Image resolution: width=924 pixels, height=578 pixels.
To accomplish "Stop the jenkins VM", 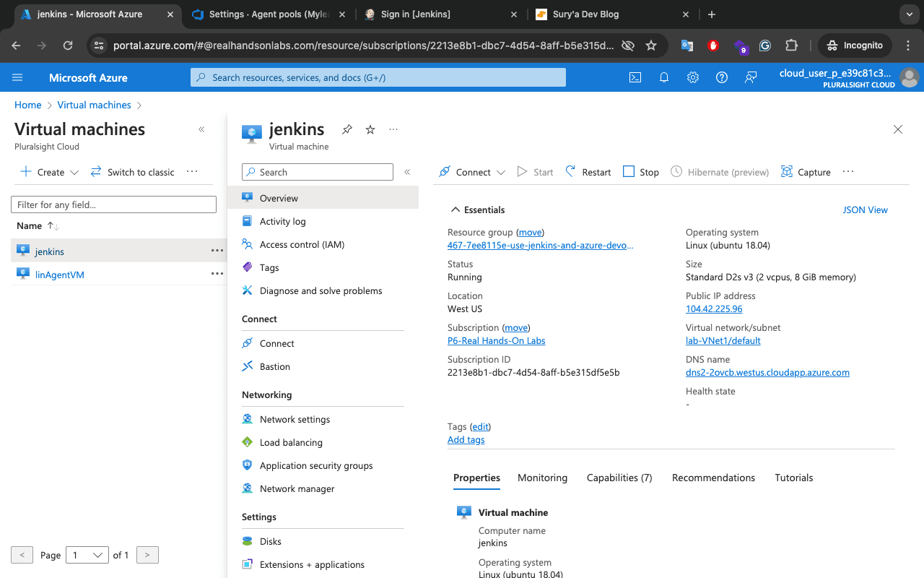I will [x=641, y=172].
